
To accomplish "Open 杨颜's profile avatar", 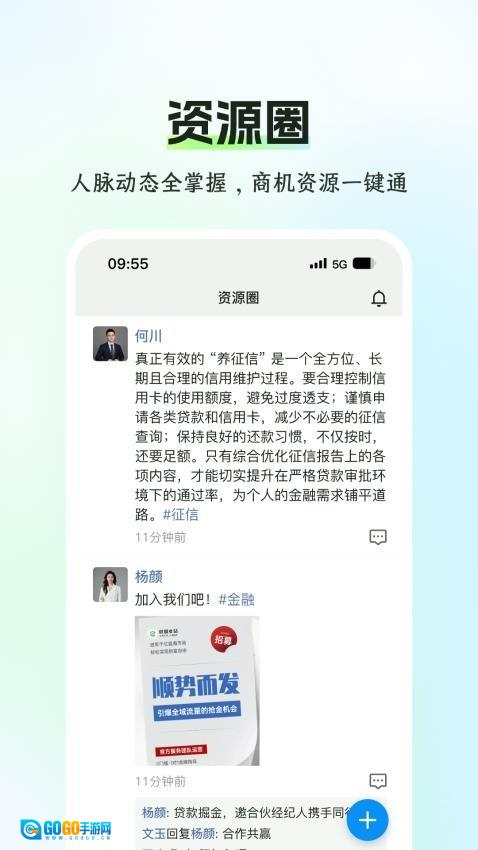I will 111,584.
